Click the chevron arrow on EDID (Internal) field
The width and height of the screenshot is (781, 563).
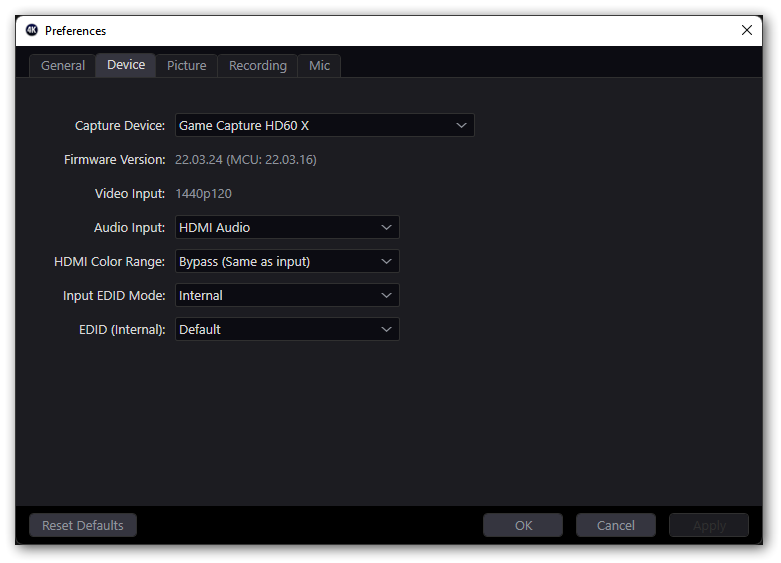(x=386, y=329)
